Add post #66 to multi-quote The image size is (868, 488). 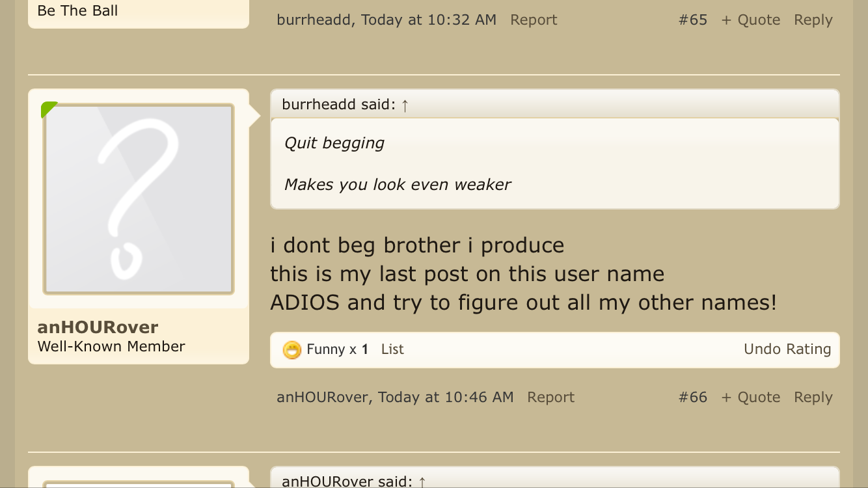click(x=751, y=397)
